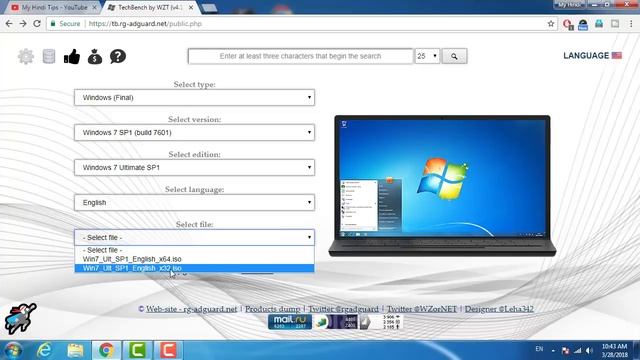640x360 pixels.
Task: Click the question mark help icon
Action: coord(118,56)
